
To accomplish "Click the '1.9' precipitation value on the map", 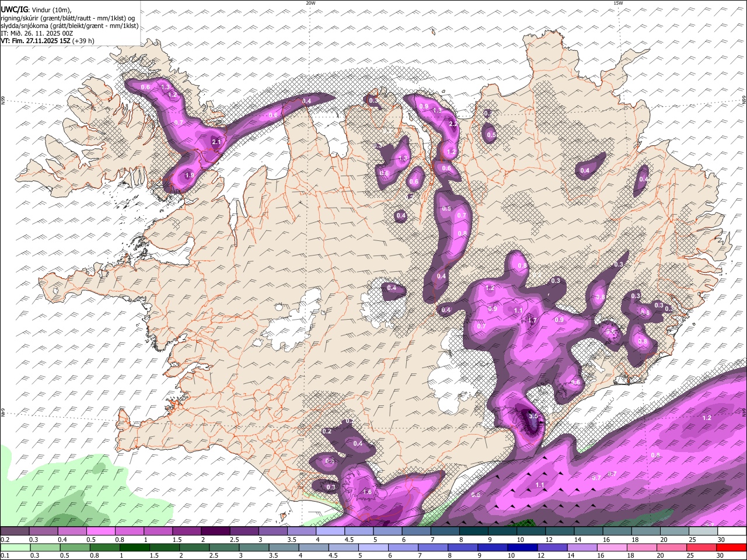I will 189,175.
